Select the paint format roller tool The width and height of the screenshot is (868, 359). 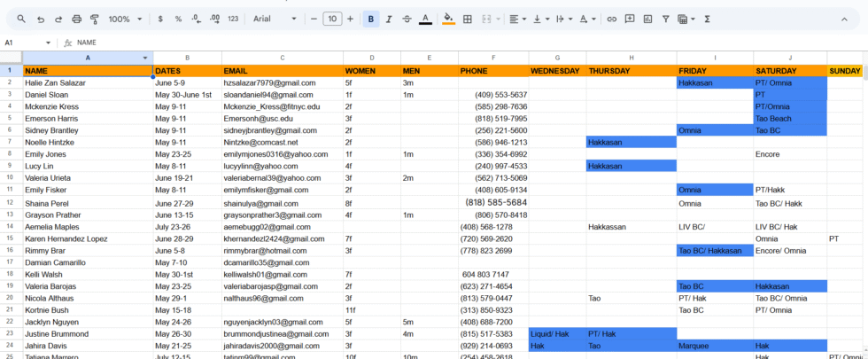click(95, 19)
